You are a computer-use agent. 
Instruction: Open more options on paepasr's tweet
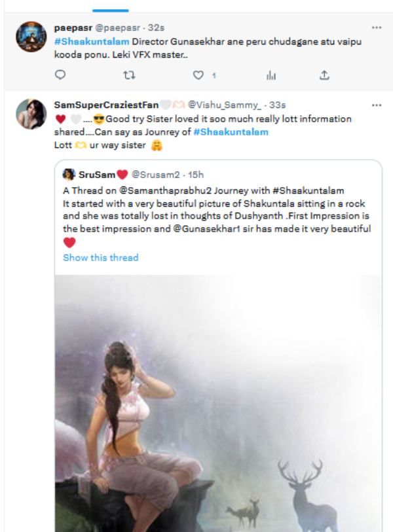coord(376,28)
